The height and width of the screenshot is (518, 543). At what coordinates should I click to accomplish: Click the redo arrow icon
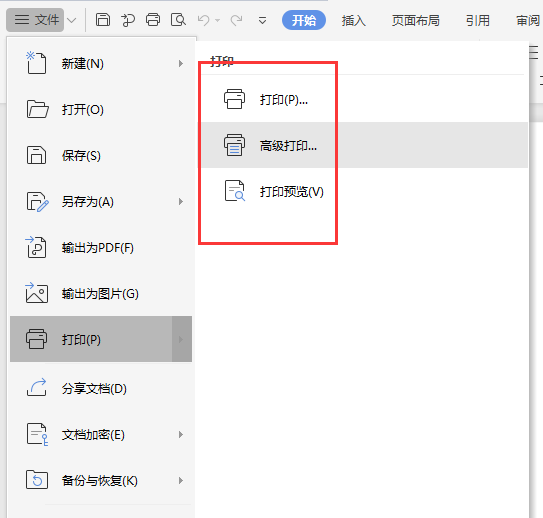[236, 20]
